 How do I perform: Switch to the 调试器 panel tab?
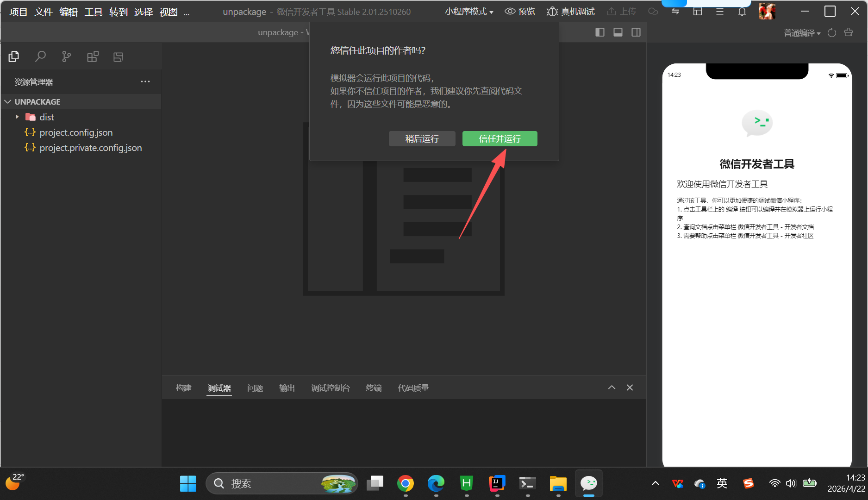(x=219, y=388)
